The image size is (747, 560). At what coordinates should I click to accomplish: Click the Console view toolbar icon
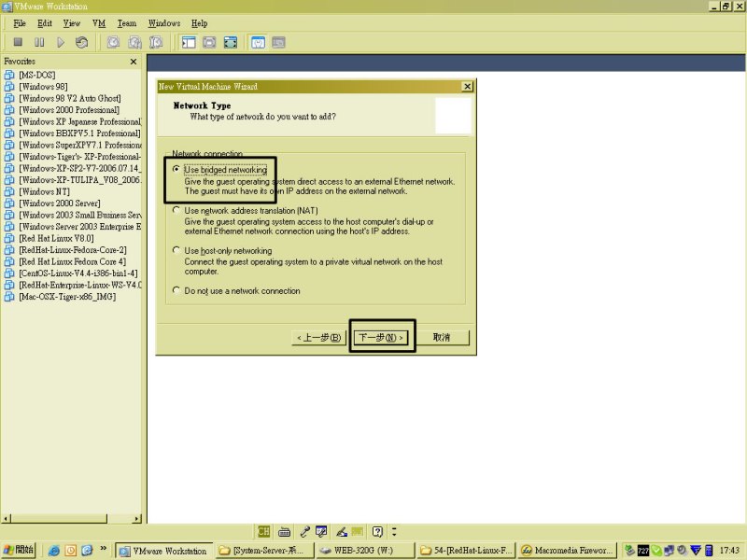[278, 42]
